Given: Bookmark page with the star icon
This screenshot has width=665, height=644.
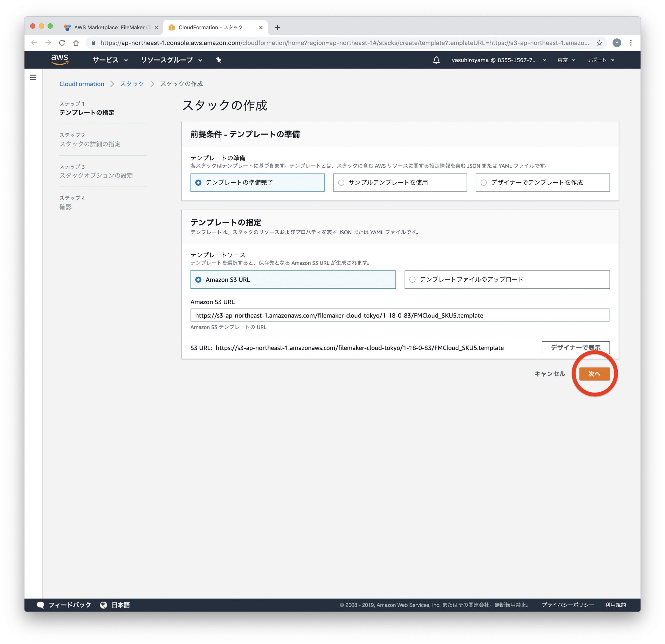Looking at the screenshot, I should tap(600, 43).
